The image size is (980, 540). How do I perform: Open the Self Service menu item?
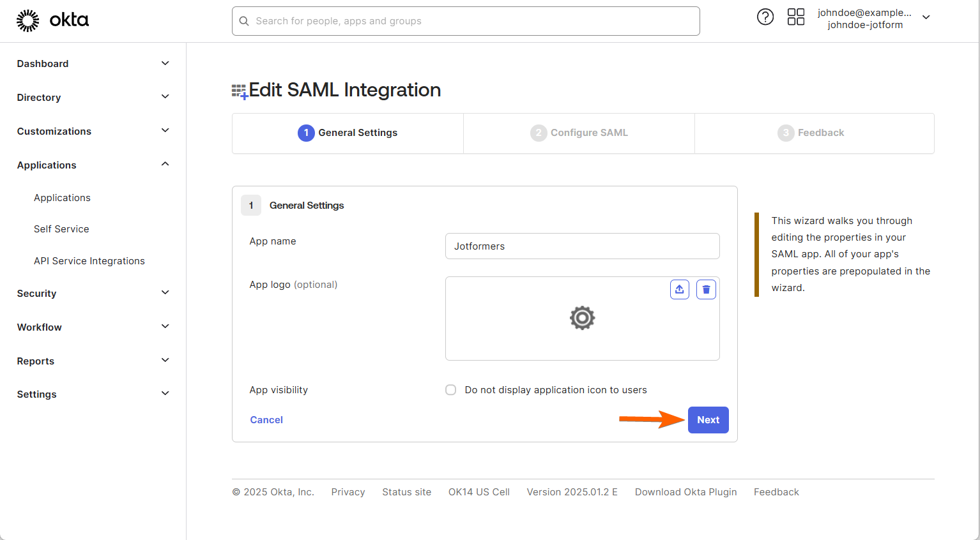coord(61,229)
